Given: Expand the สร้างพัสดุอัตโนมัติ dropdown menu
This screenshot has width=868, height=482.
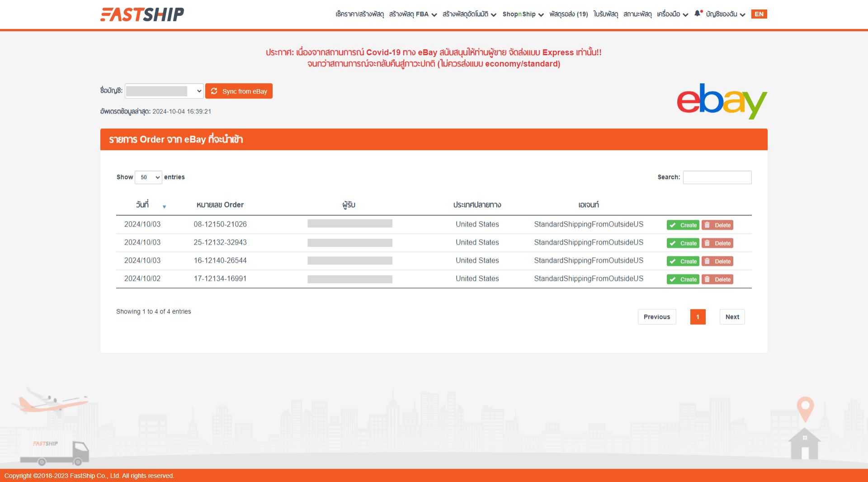Looking at the screenshot, I should click(x=469, y=14).
